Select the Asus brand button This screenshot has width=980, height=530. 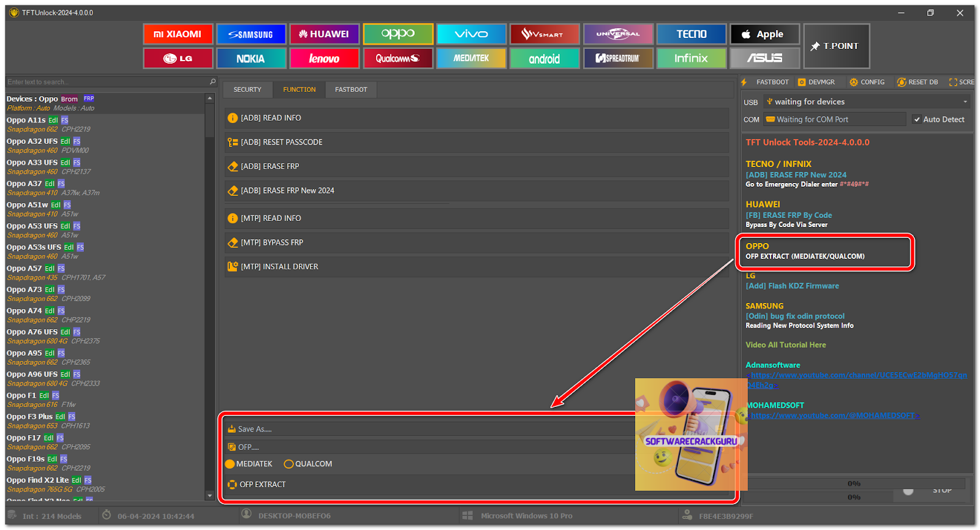(765, 59)
